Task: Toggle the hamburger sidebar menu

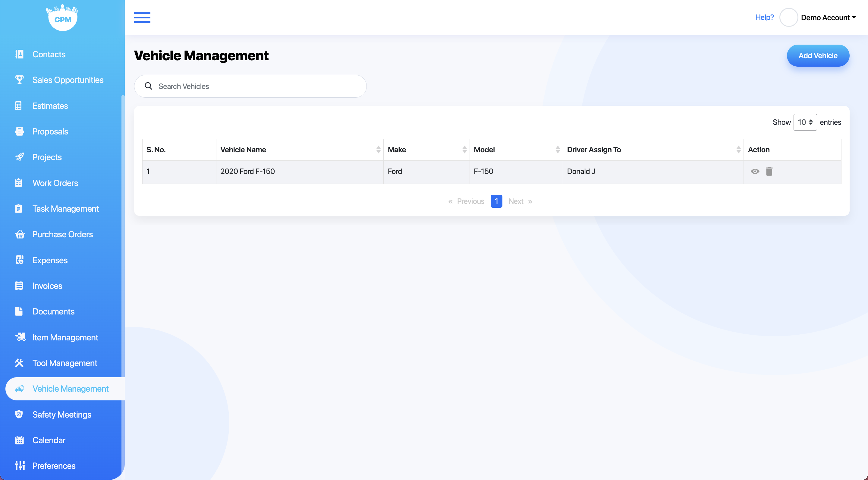Action: pyautogui.click(x=142, y=17)
